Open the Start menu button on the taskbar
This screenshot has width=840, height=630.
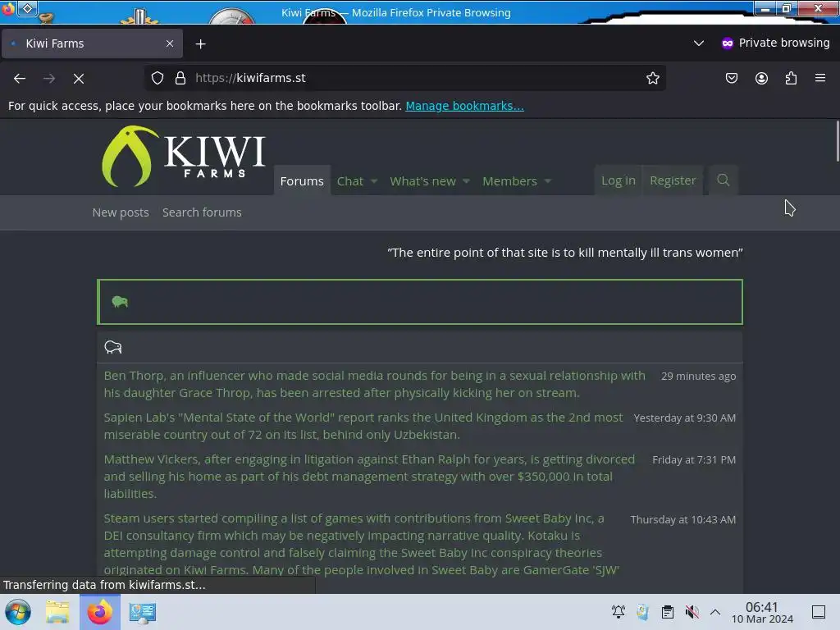[17, 612]
